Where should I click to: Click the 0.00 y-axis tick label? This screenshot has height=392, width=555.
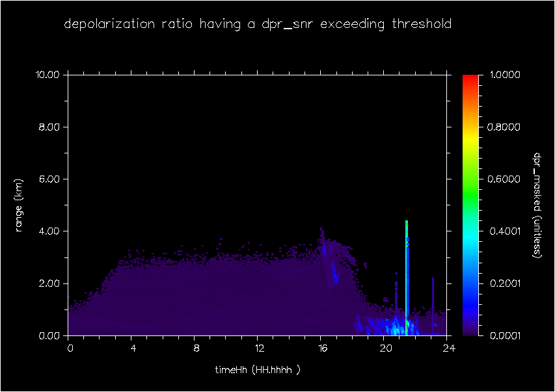point(49,335)
